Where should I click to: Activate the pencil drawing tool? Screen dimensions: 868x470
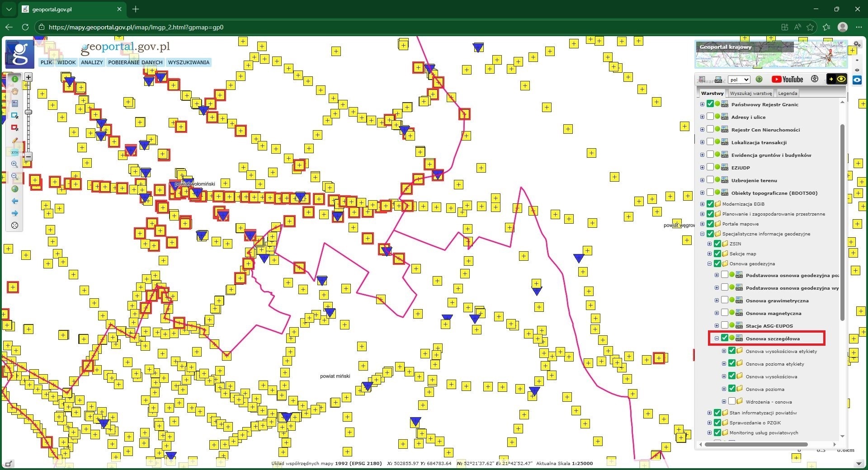14,141
